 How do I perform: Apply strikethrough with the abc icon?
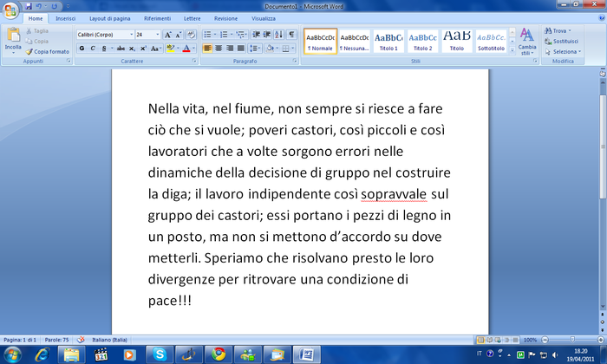[x=121, y=49]
